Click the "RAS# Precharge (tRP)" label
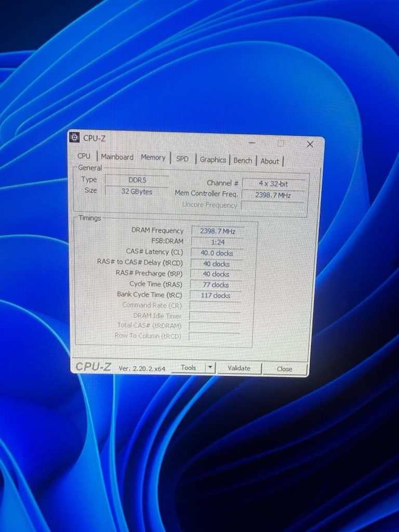 pos(149,273)
